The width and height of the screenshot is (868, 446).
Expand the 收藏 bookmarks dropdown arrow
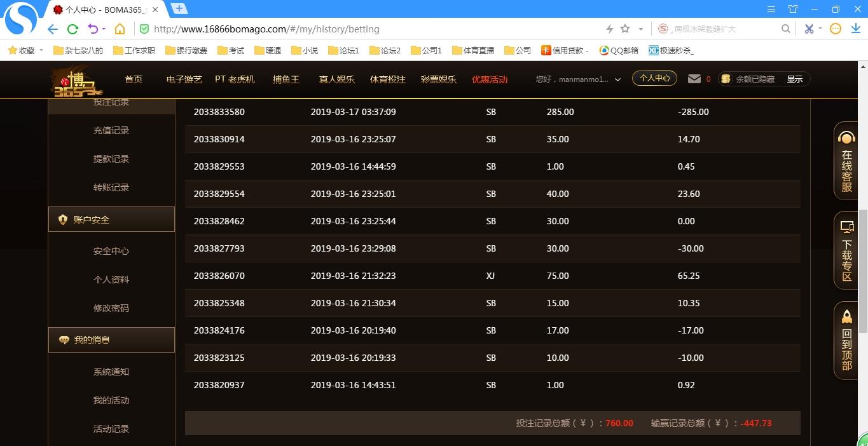pos(41,50)
